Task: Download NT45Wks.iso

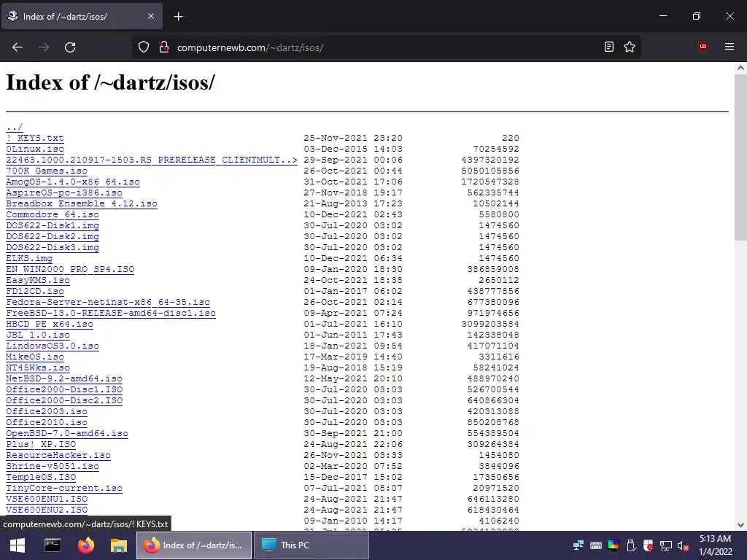Action: click(38, 368)
